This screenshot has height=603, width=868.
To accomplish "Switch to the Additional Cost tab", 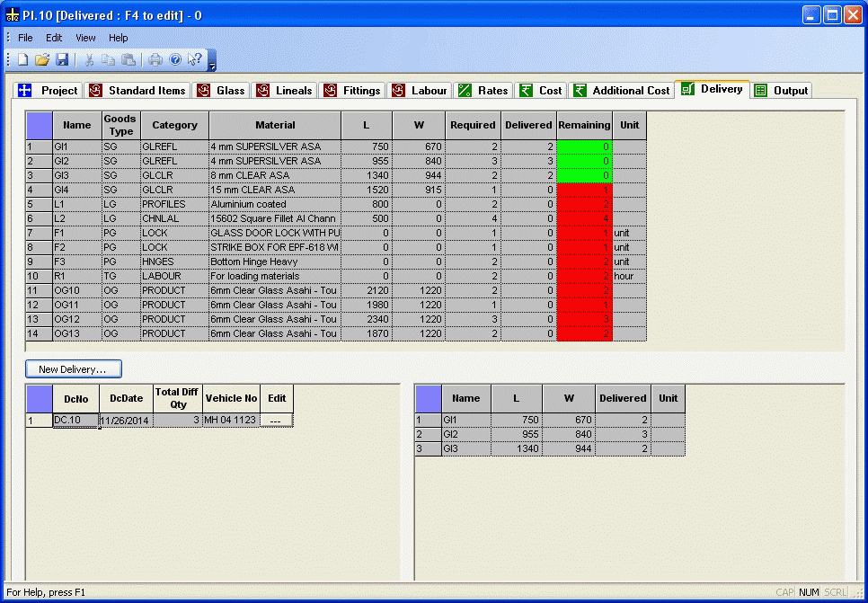I will coord(622,91).
